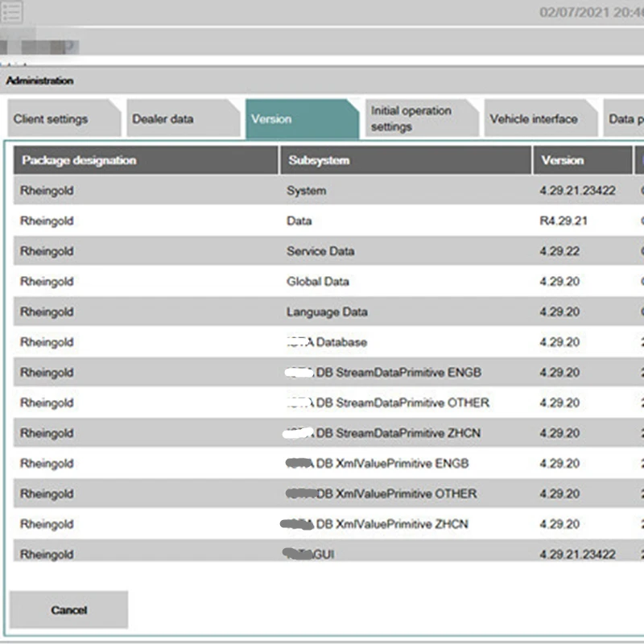
Task: Click the version value R4.29.21
Action: tap(563, 221)
